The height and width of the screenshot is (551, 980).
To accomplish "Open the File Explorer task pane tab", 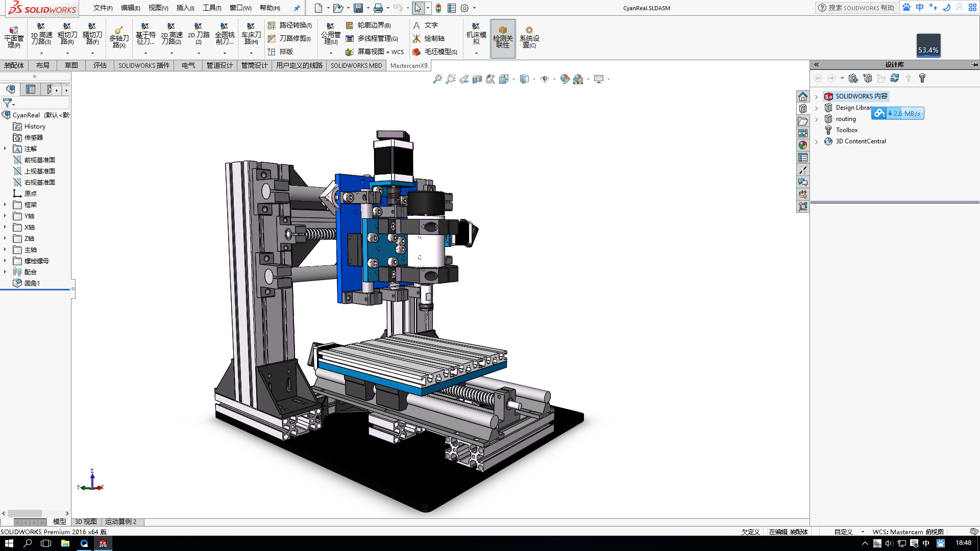I will [803, 121].
